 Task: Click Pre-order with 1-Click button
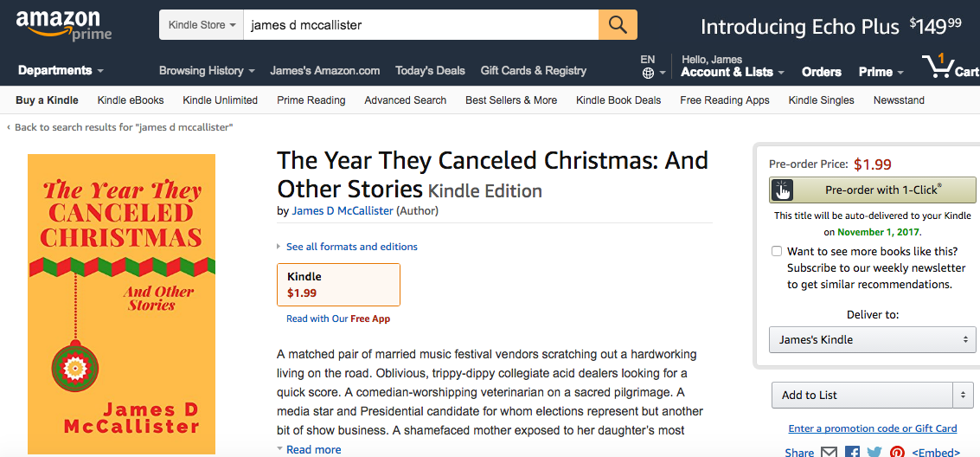pyautogui.click(x=872, y=190)
